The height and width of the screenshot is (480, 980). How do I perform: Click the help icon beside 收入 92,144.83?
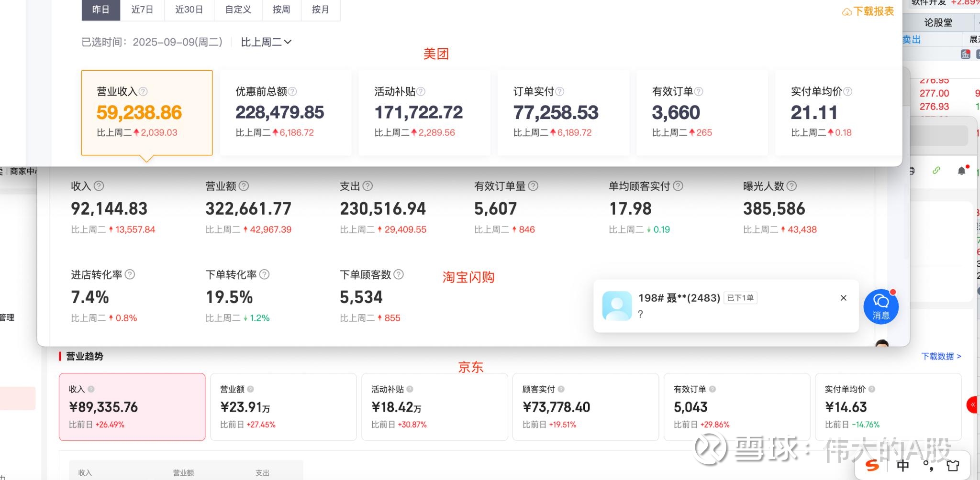[99, 186]
